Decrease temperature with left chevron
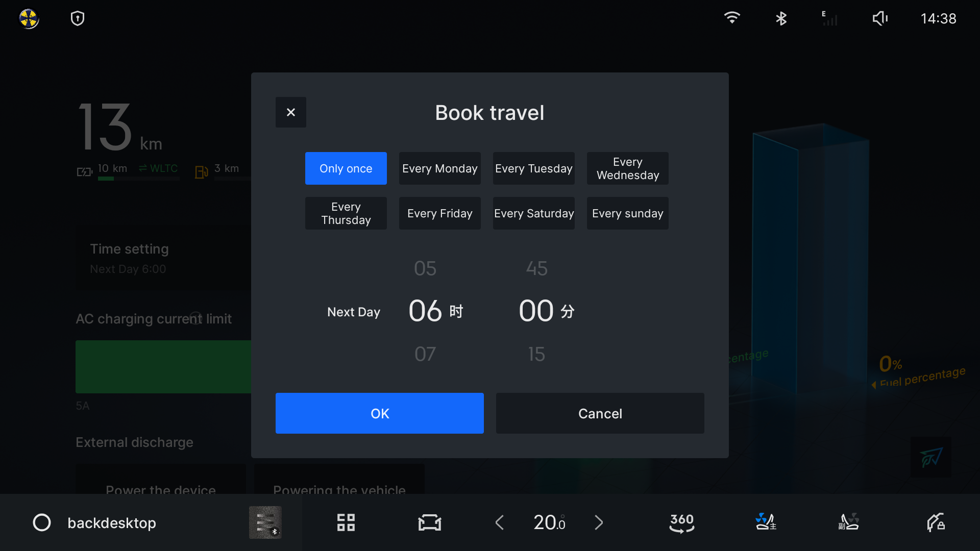The image size is (980, 551). click(x=500, y=522)
